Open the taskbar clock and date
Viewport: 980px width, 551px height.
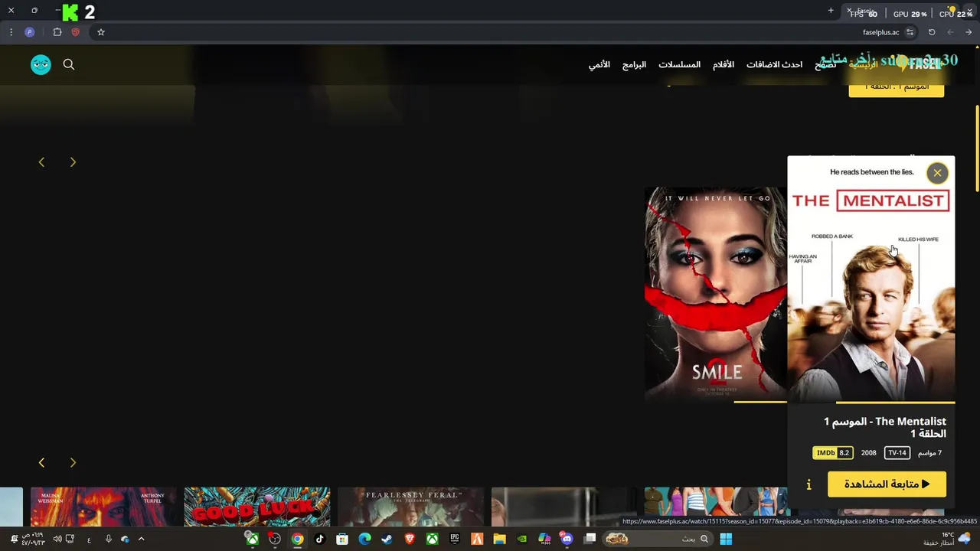click(x=32, y=539)
